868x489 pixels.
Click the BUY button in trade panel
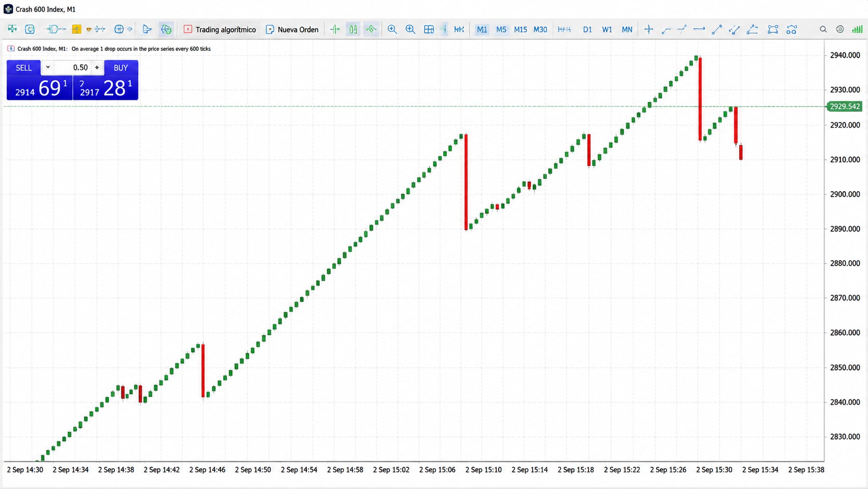[x=121, y=68]
